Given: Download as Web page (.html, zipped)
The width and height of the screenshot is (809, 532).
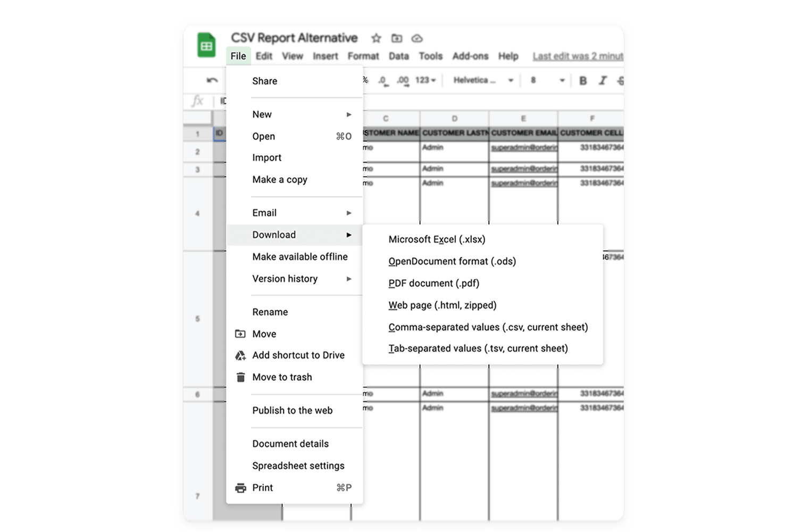Looking at the screenshot, I should (483, 305).
